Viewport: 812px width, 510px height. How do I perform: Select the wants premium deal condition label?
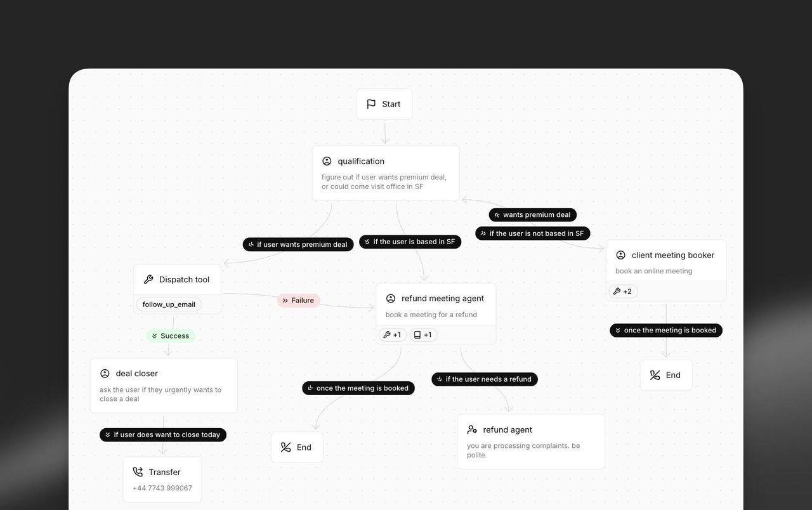532,214
